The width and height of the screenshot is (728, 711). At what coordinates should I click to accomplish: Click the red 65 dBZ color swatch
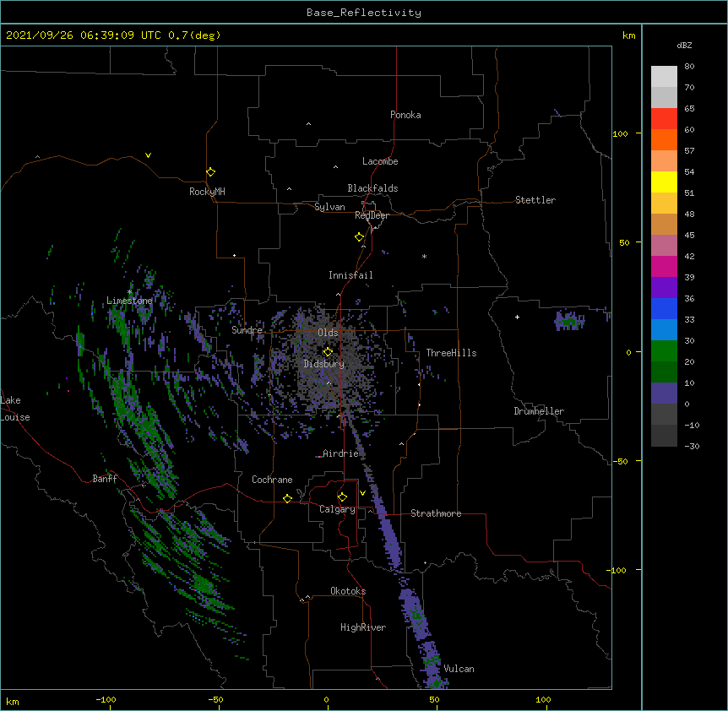(664, 118)
